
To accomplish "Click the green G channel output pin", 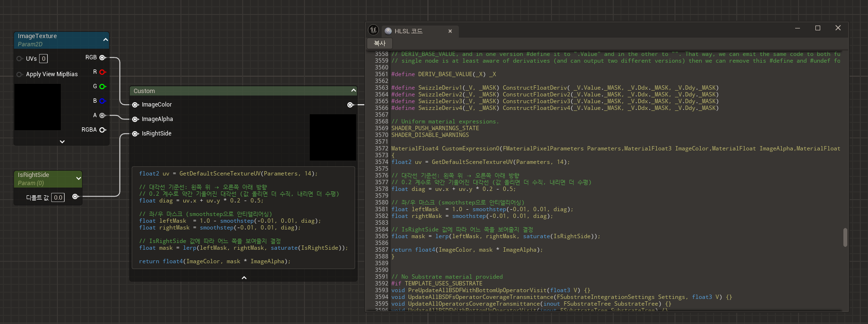I will [x=102, y=87].
